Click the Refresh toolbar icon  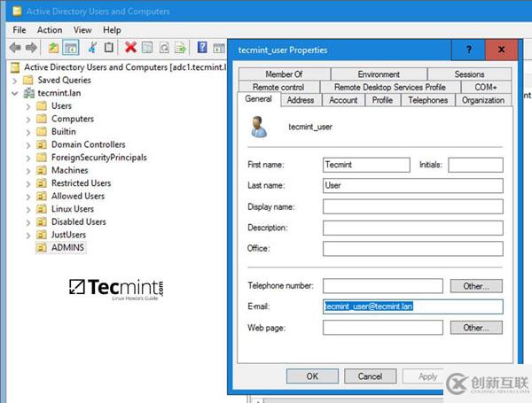click(x=164, y=48)
